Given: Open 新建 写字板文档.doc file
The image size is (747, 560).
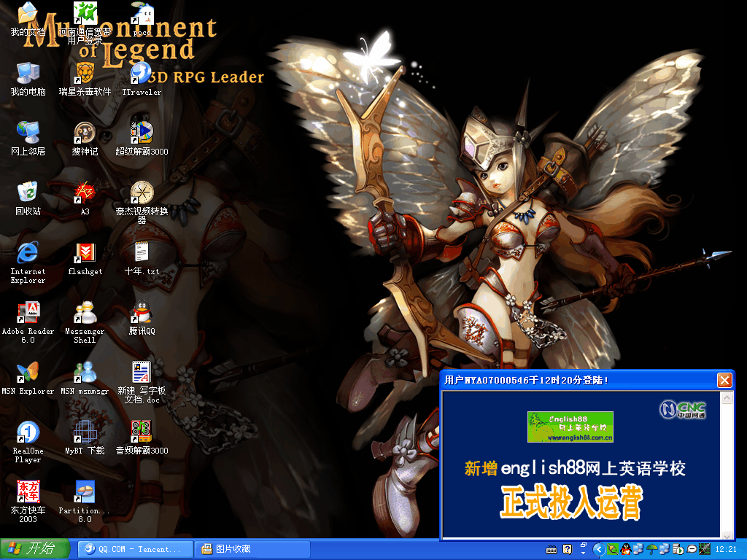Looking at the screenshot, I should point(142,382).
